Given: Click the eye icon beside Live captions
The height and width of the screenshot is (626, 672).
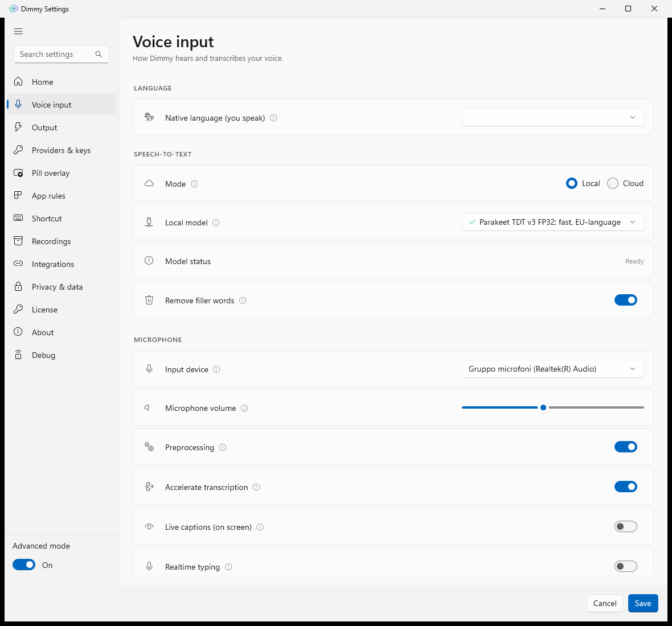Looking at the screenshot, I should 149,526.
